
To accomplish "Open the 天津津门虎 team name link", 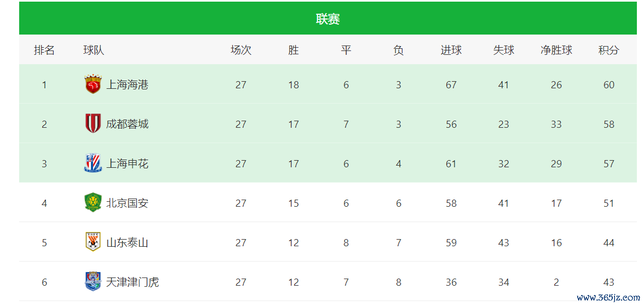I will point(133,282).
